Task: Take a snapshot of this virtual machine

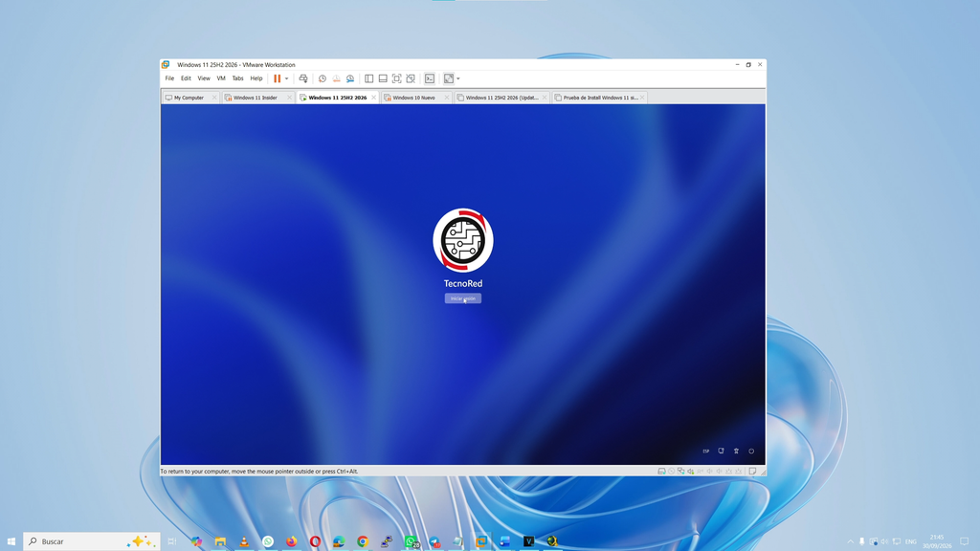Action: coord(323,78)
